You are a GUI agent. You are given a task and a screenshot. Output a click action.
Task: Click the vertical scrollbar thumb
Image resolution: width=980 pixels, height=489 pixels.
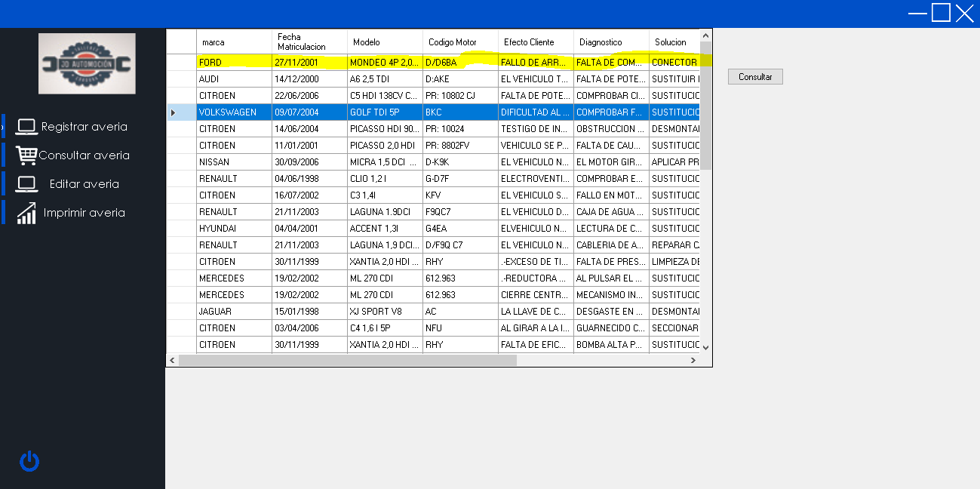pyautogui.click(x=705, y=106)
